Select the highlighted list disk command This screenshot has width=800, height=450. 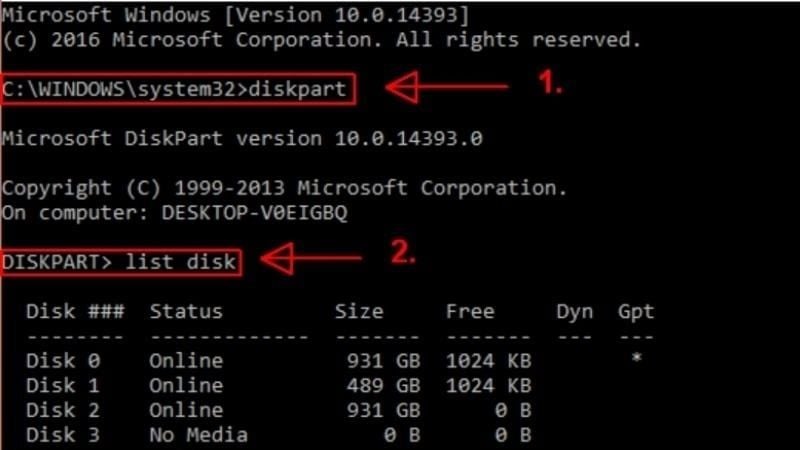[120, 262]
